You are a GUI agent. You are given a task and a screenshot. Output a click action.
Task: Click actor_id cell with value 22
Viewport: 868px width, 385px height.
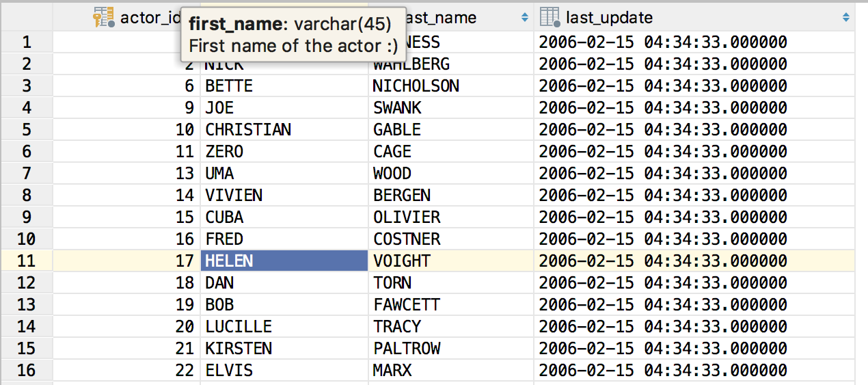[126, 370]
